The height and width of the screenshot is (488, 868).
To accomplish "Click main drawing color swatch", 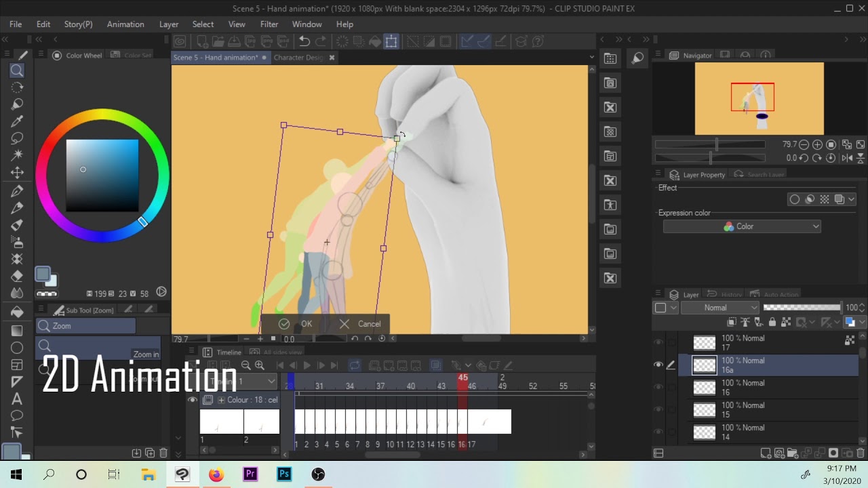I will tap(42, 274).
